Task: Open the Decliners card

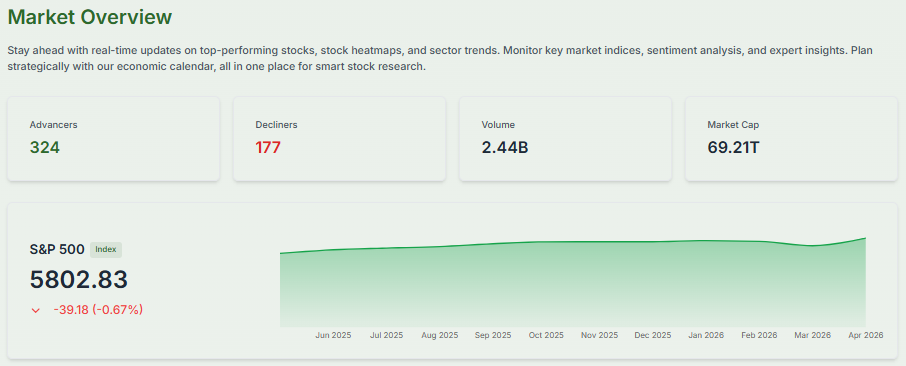Action: coord(339,139)
